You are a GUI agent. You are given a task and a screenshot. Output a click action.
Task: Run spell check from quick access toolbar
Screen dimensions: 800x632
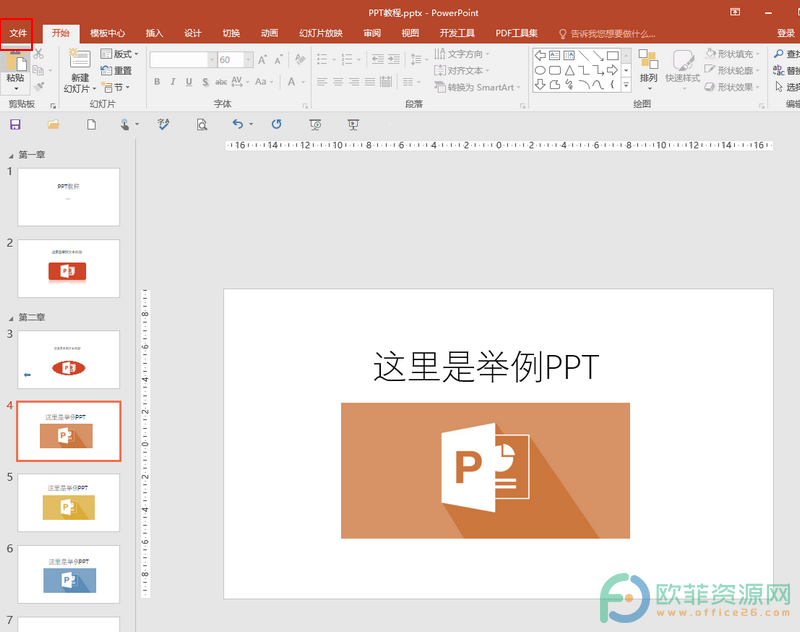[163, 124]
